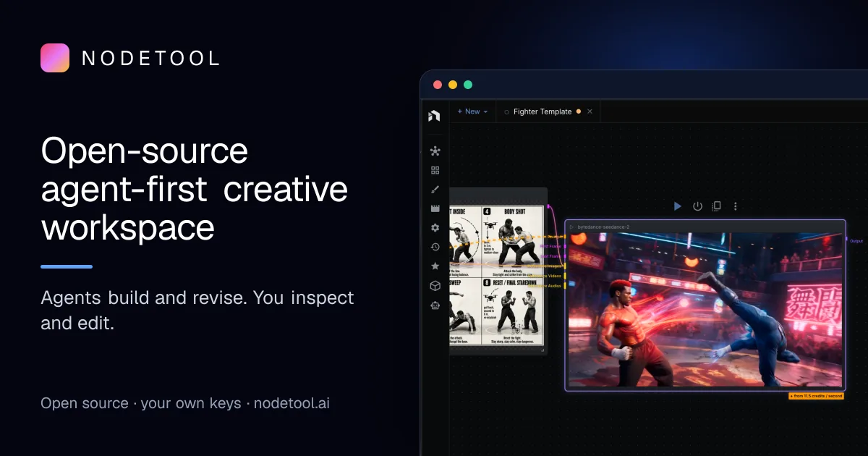
Task: Close the Fighter Template tab
Action: click(590, 111)
